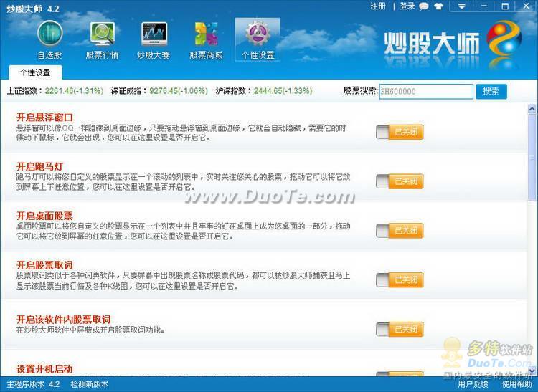The height and width of the screenshot is (392, 538).
Task: Click the 搜索 button
Action: (491, 92)
